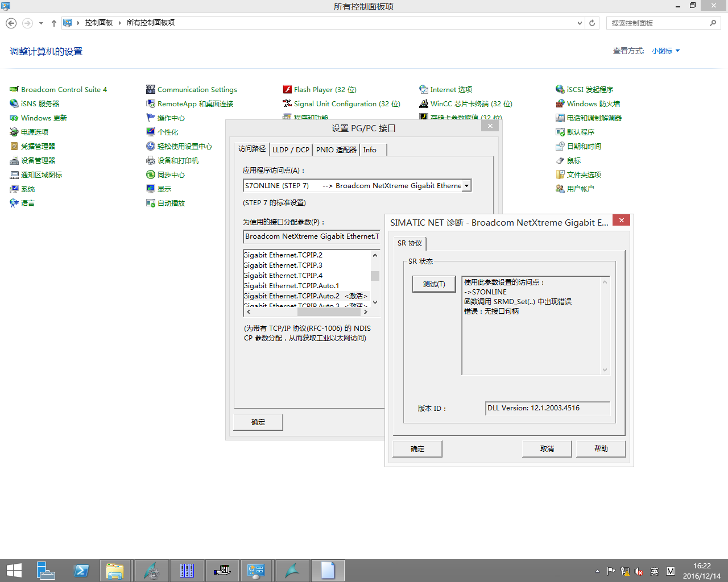728x582 pixels.
Task: Open Windows 更新 icon
Action: pyautogui.click(x=14, y=118)
